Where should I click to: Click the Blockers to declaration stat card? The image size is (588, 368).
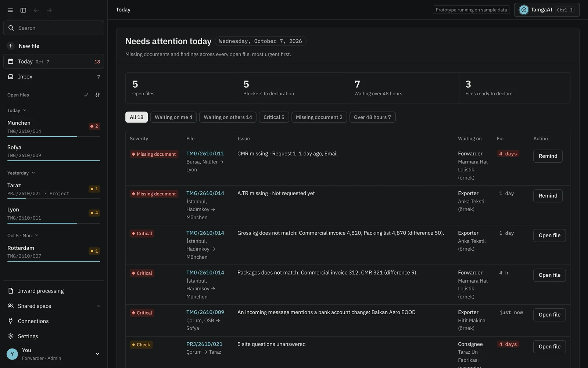click(x=293, y=88)
